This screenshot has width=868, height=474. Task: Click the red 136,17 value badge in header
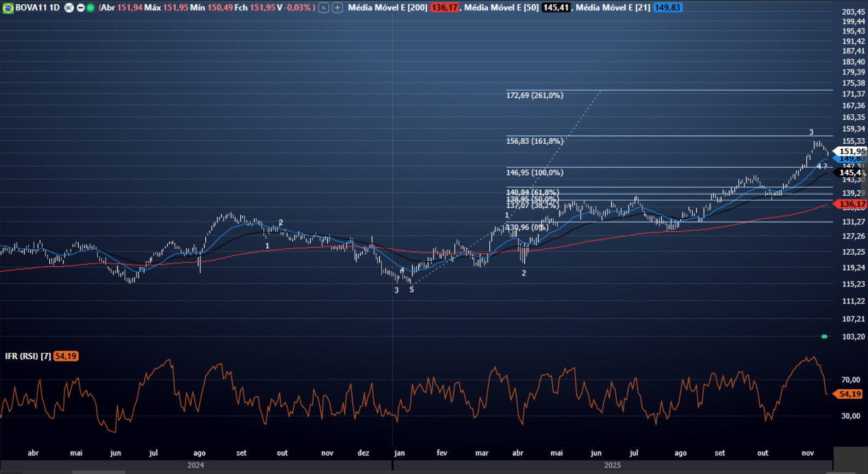click(x=444, y=8)
